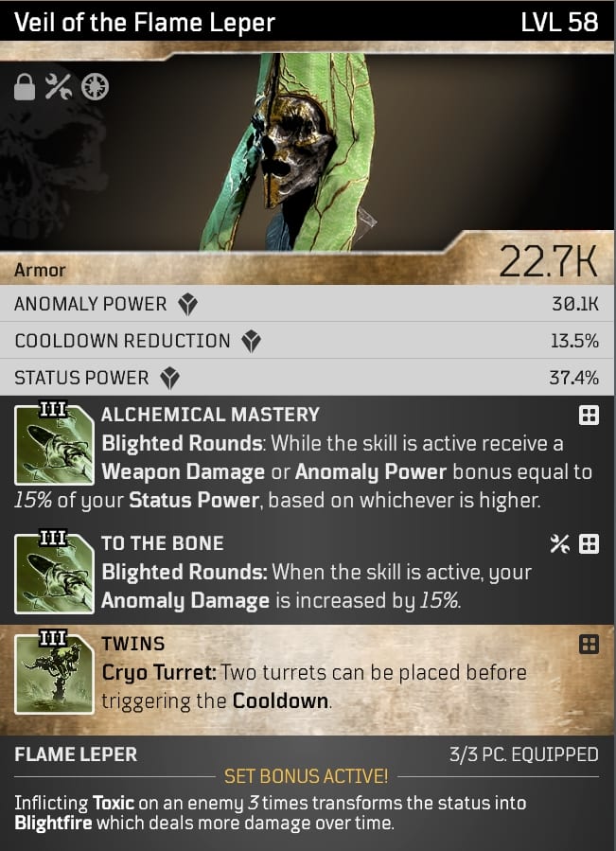Select the To The Bone mod thumbnail
The image size is (616, 851).
point(54,573)
